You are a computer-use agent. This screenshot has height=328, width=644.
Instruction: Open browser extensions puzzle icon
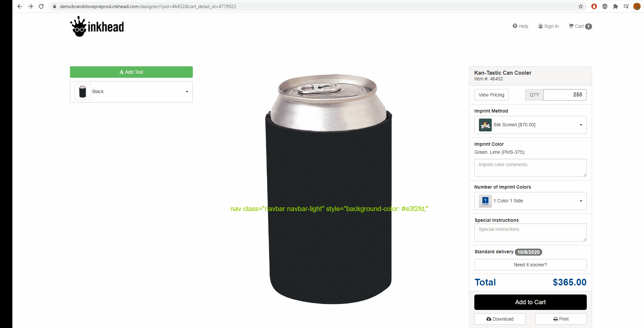tap(615, 6)
